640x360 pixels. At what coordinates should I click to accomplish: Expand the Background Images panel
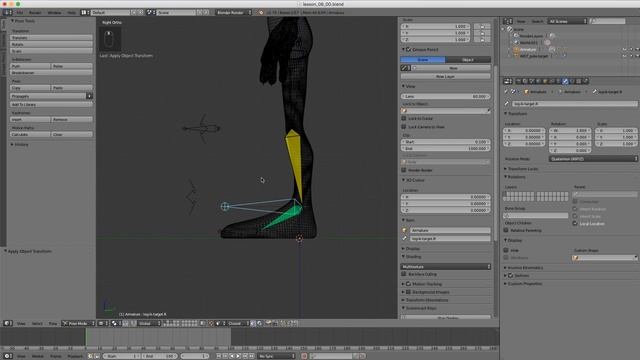426,292
